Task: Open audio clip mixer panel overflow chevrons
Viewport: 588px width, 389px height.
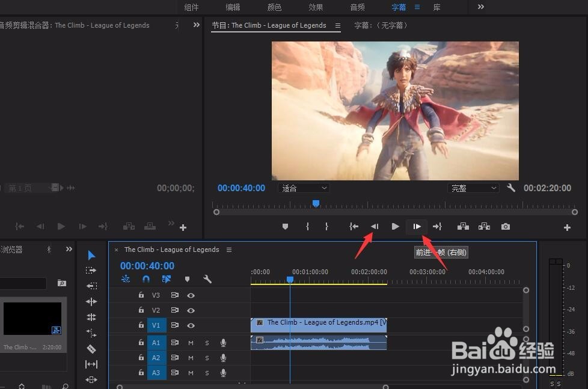Action: click(197, 25)
